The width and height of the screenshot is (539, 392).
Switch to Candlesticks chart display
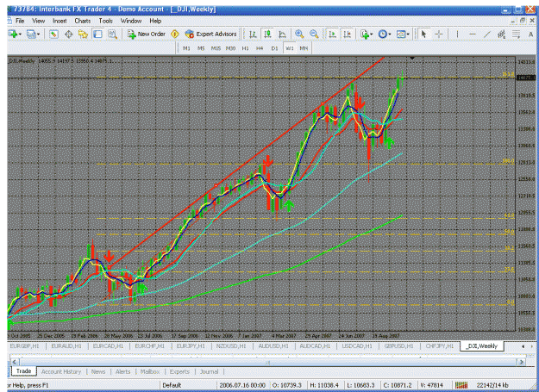tap(267, 34)
